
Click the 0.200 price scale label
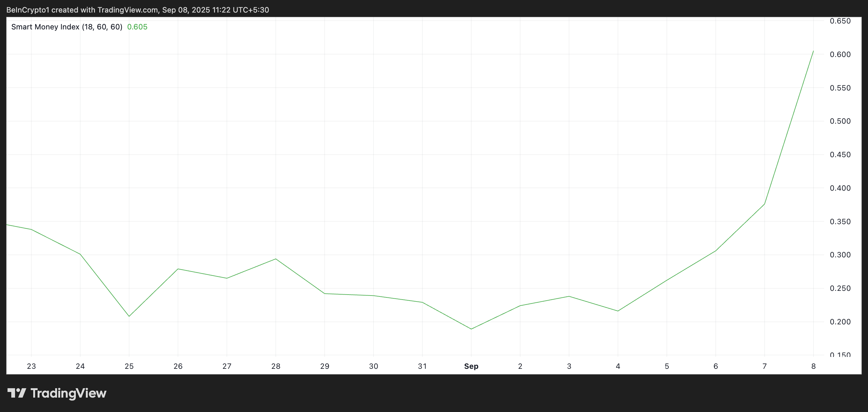840,322
